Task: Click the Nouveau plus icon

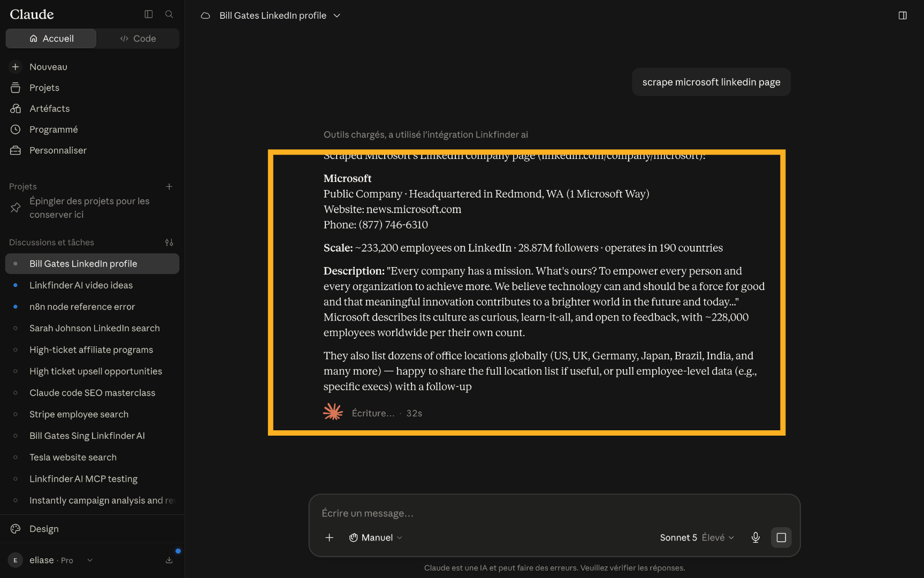Action: [16, 67]
